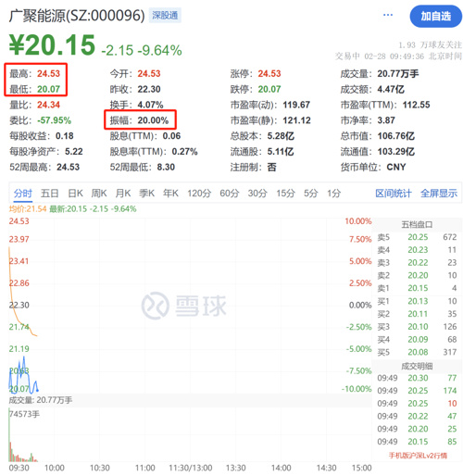
Task: Click the 换手 value 4.07%
Action: (x=151, y=105)
